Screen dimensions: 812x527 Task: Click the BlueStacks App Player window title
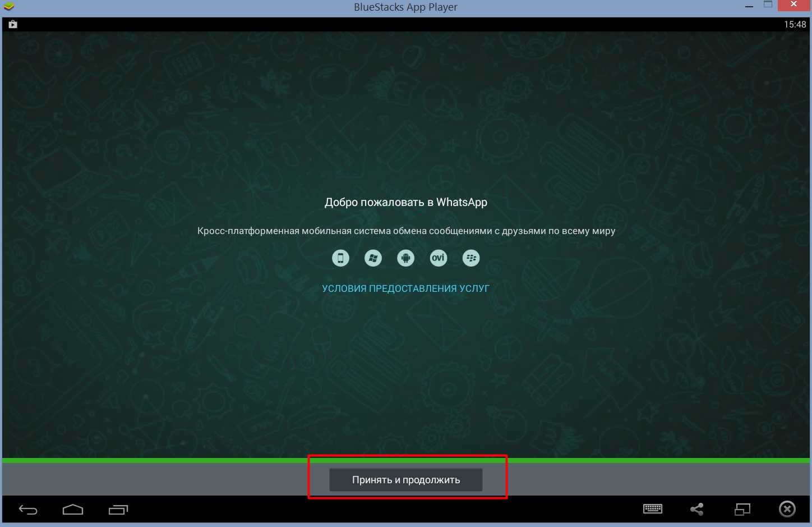coord(405,7)
